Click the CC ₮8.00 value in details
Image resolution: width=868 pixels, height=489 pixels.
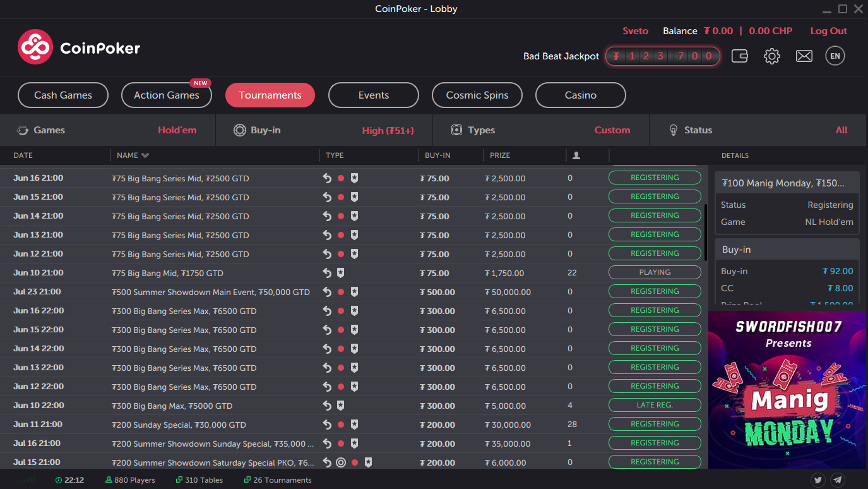[x=840, y=288]
